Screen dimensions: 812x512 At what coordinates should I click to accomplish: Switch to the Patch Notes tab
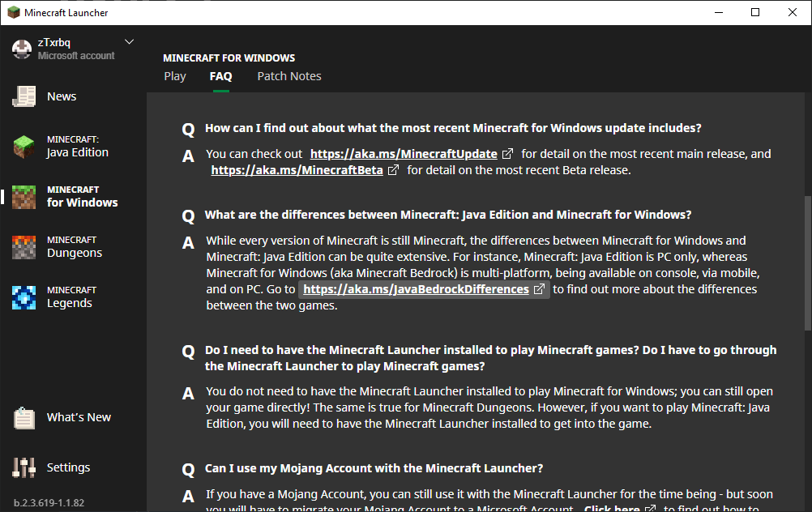tap(289, 76)
